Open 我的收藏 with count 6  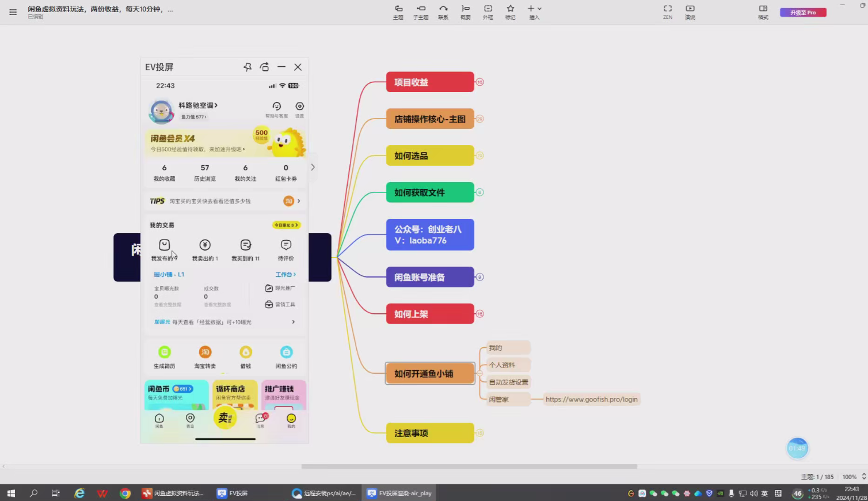[165, 173]
